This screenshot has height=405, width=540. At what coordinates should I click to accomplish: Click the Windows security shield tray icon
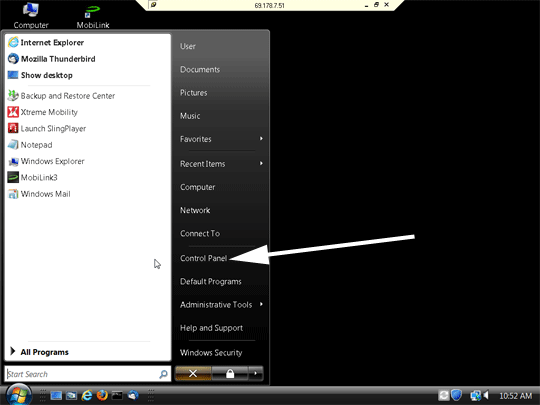tap(456, 395)
